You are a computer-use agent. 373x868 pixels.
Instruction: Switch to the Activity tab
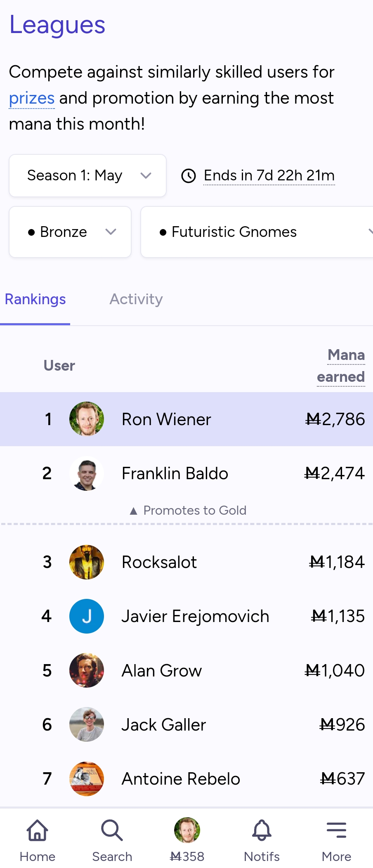[x=136, y=299]
